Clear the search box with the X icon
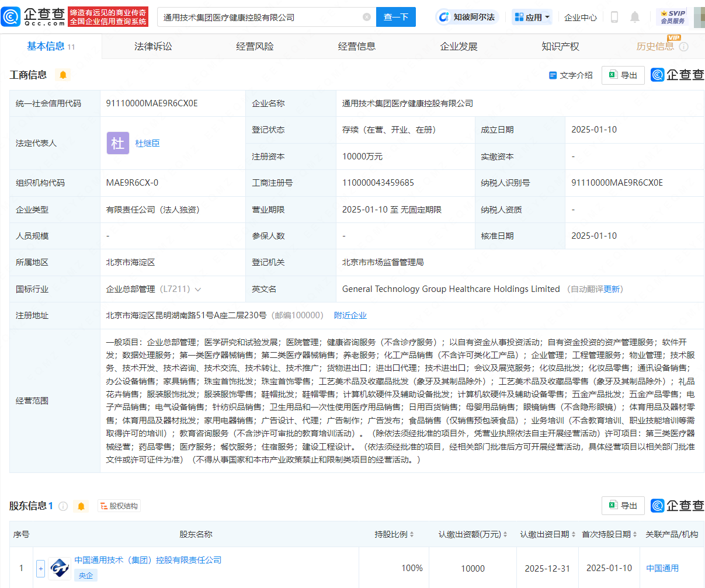 367,17
